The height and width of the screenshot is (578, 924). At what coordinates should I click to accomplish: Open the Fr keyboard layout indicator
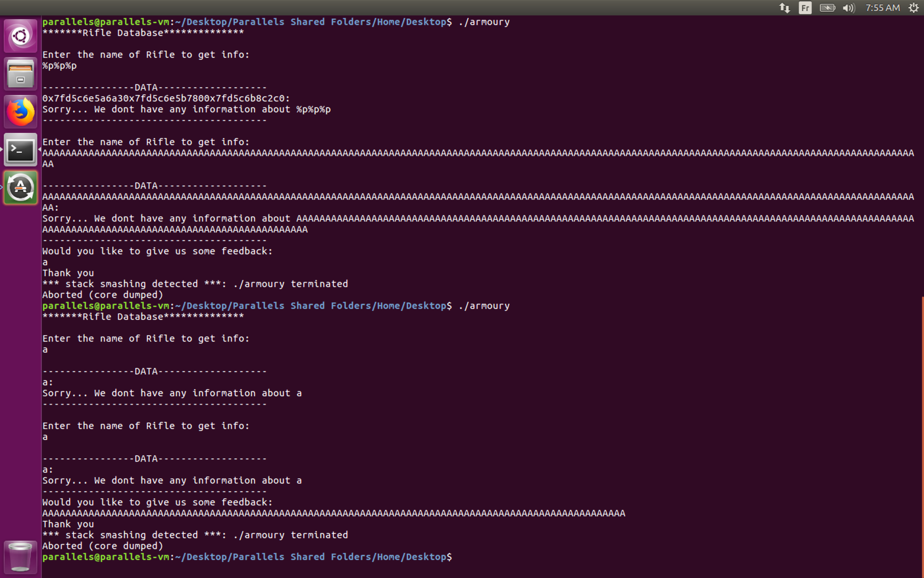click(x=805, y=8)
